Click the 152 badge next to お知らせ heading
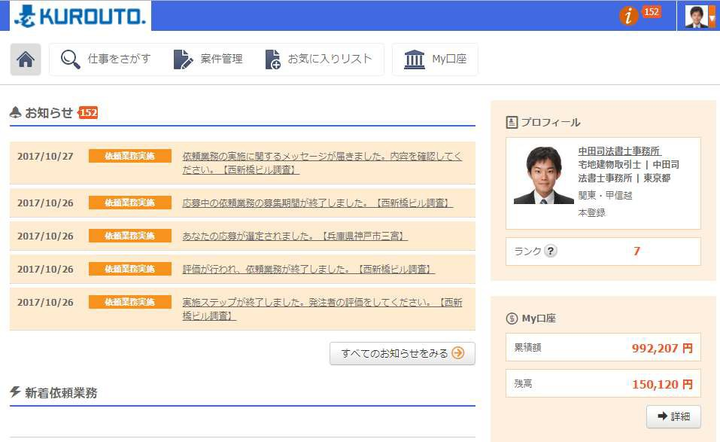 coord(88,112)
